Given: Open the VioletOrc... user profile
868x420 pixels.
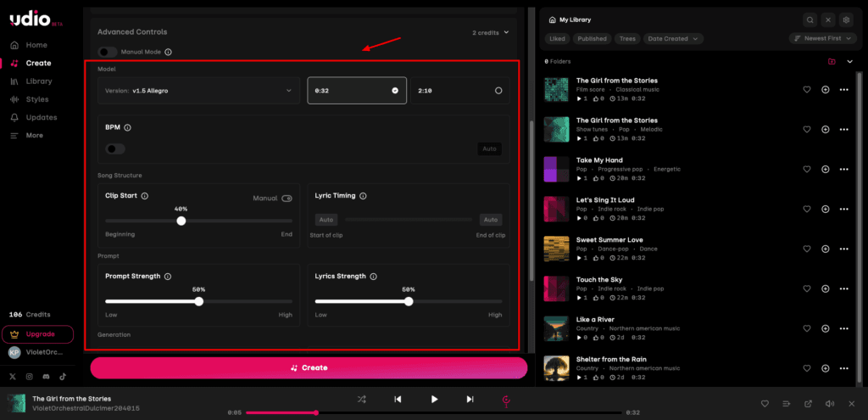Looking at the screenshot, I should click(36, 352).
